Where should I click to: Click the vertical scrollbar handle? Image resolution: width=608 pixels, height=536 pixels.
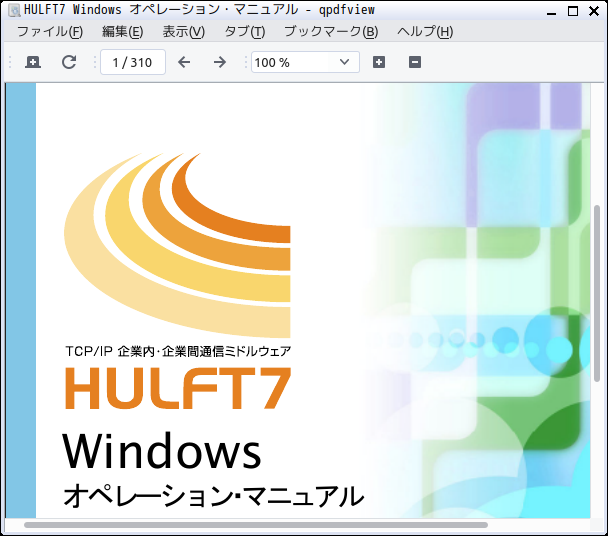[x=597, y=293]
